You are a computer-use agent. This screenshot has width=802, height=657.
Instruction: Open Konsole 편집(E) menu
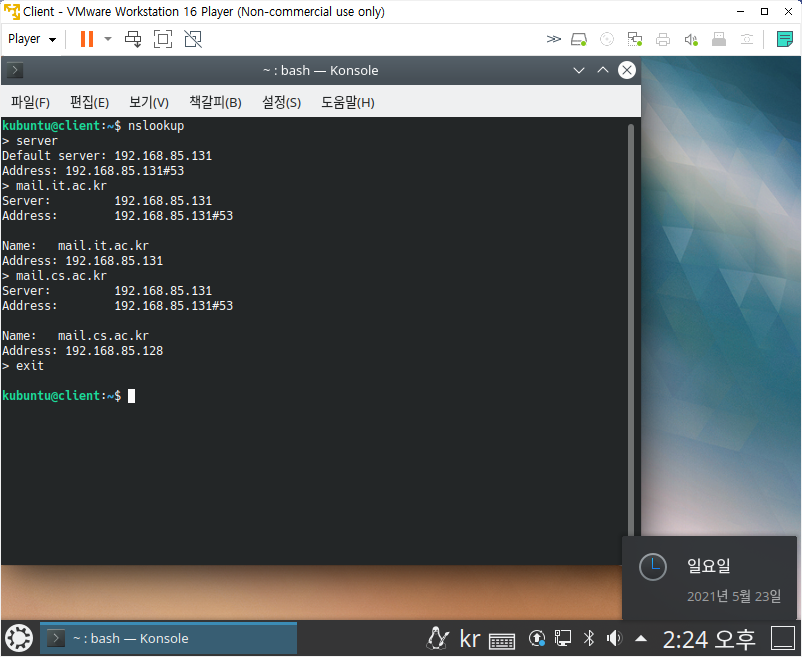[x=90, y=102]
